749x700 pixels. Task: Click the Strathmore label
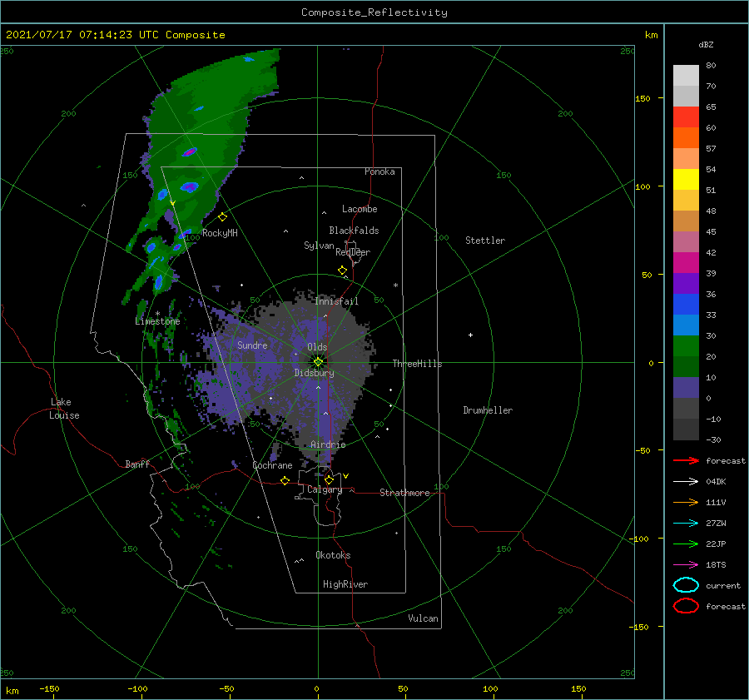pyautogui.click(x=404, y=493)
